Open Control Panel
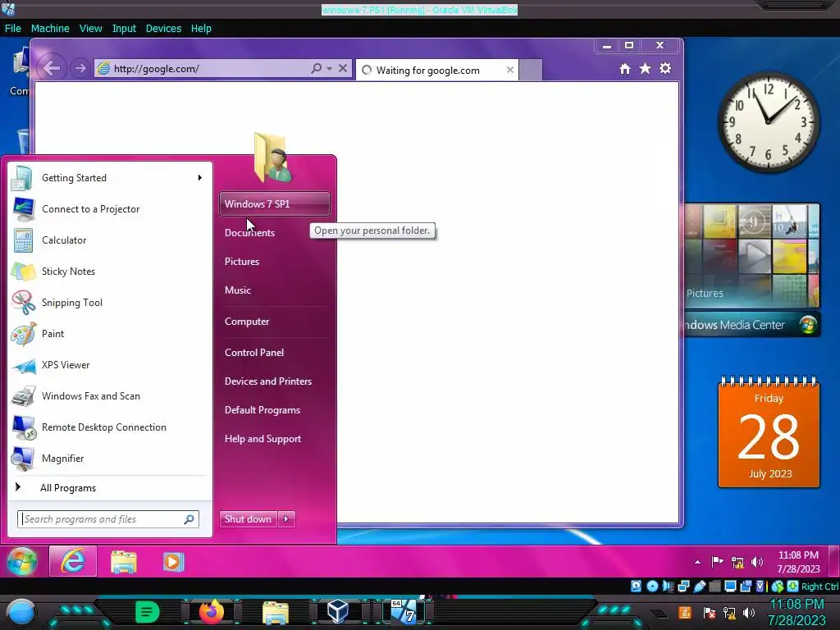This screenshot has width=840, height=630. pyautogui.click(x=254, y=353)
